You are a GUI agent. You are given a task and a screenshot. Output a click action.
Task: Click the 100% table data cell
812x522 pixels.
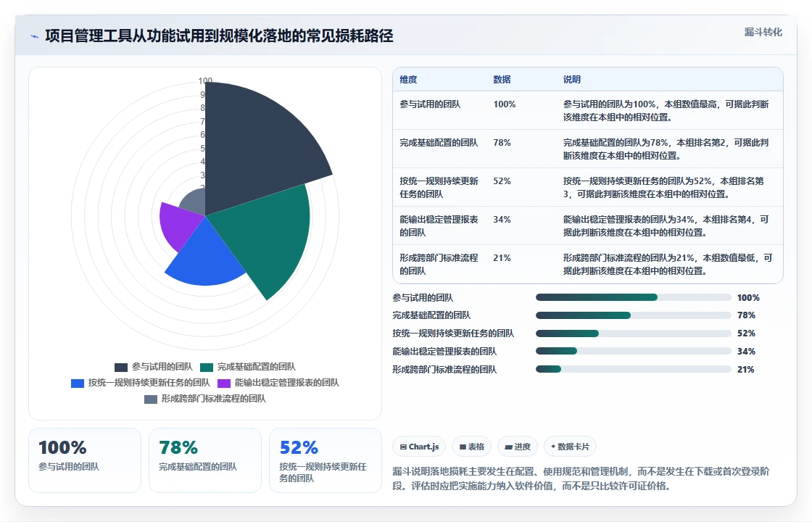click(505, 104)
